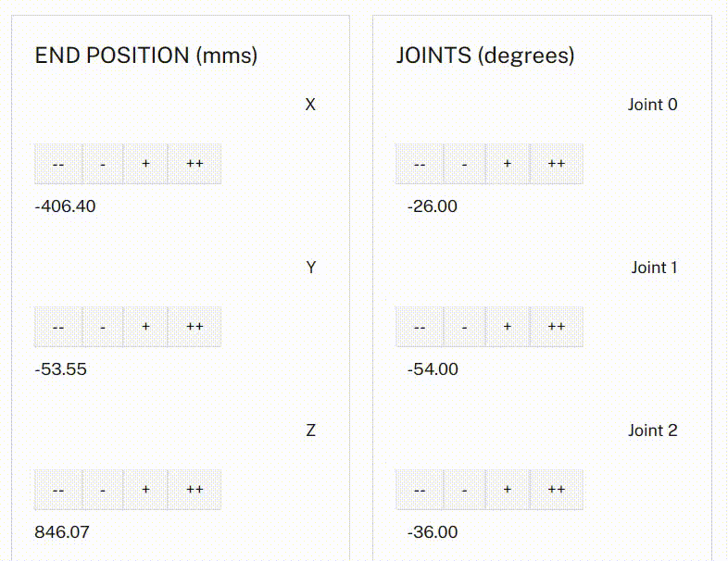Click the Y axis ++ button
This screenshot has height=561, width=728.
pos(195,327)
